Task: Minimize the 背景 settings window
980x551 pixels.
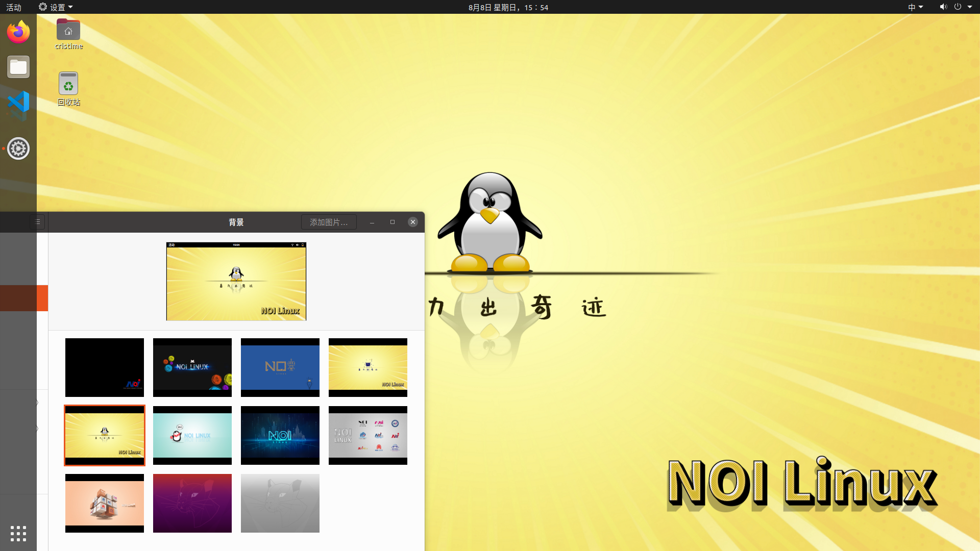Action: point(372,222)
